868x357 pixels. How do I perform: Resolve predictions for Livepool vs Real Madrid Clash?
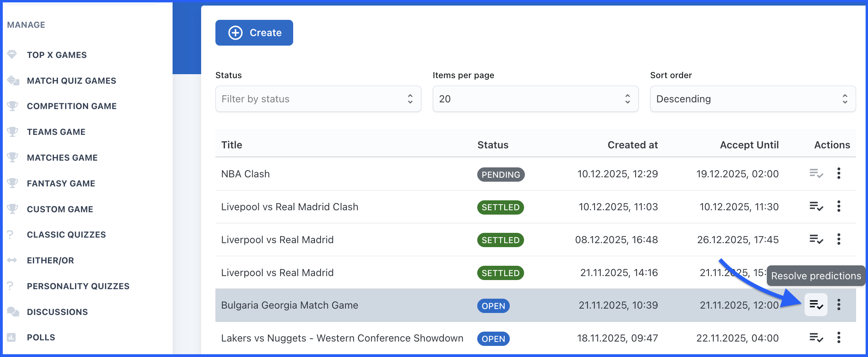tap(816, 207)
